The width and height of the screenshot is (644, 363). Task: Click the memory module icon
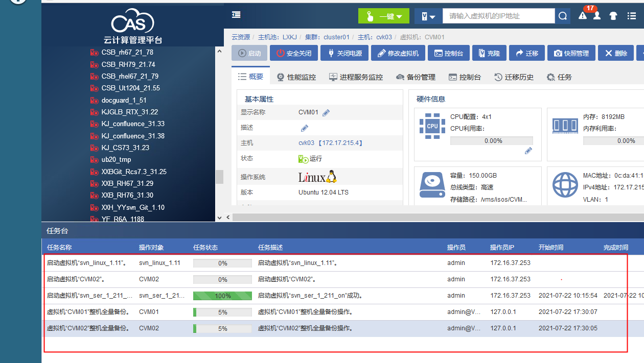click(x=565, y=126)
